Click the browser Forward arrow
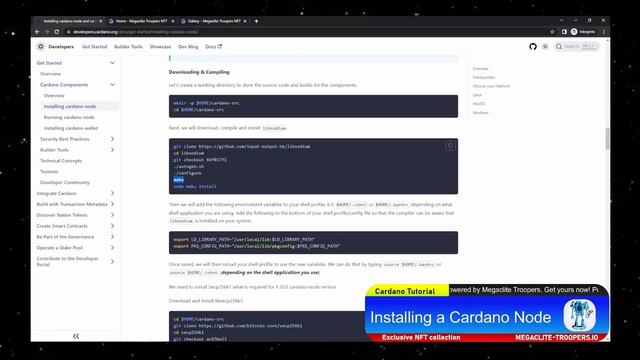 click(x=47, y=31)
